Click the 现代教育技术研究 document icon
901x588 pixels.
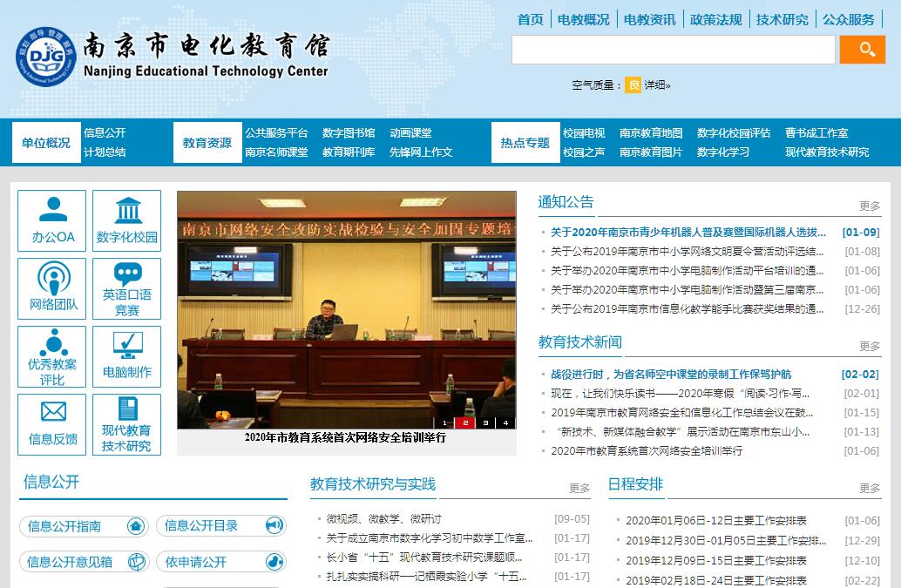pyautogui.click(x=127, y=423)
